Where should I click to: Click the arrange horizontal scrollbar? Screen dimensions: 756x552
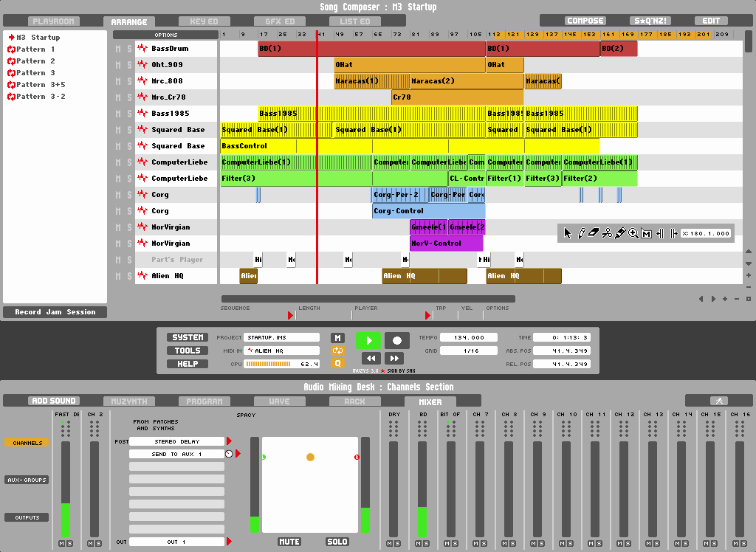pyautogui.click(x=368, y=299)
